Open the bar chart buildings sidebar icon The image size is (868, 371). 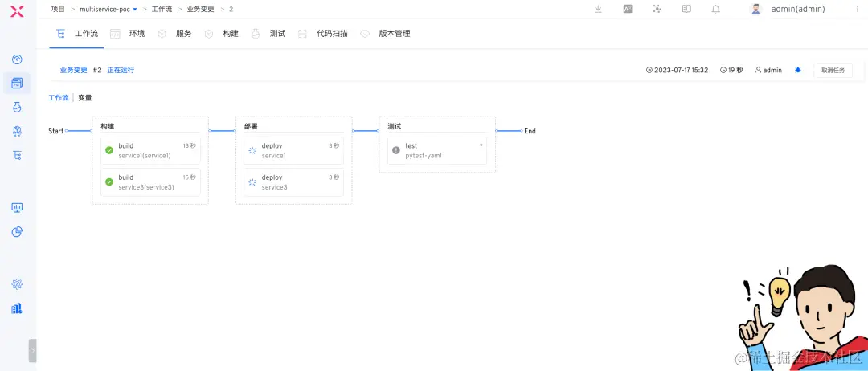tap(17, 308)
